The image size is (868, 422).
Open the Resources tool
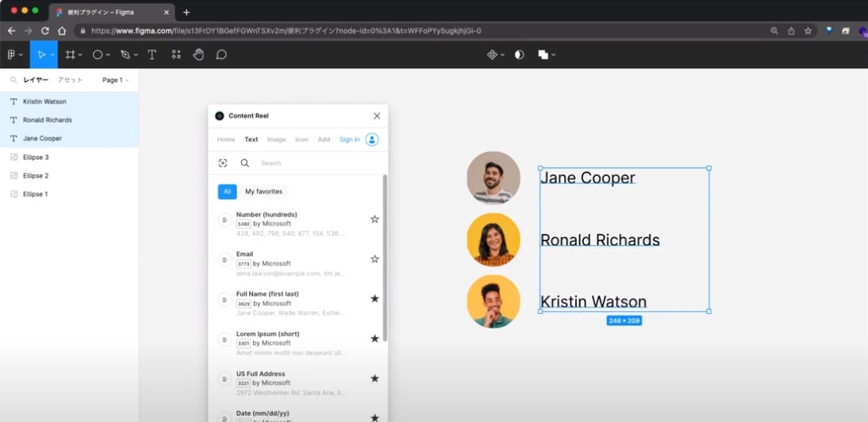click(x=176, y=54)
